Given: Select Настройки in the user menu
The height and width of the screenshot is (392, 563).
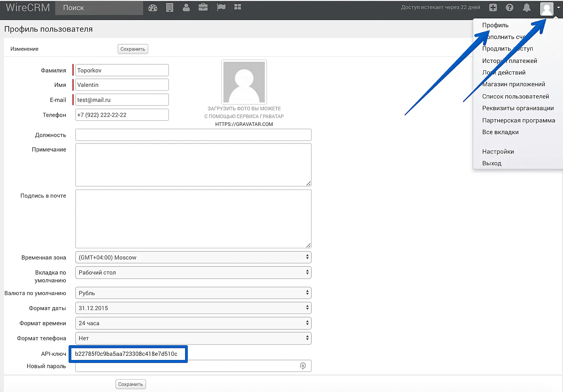Looking at the screenshot, I should 498,152.
